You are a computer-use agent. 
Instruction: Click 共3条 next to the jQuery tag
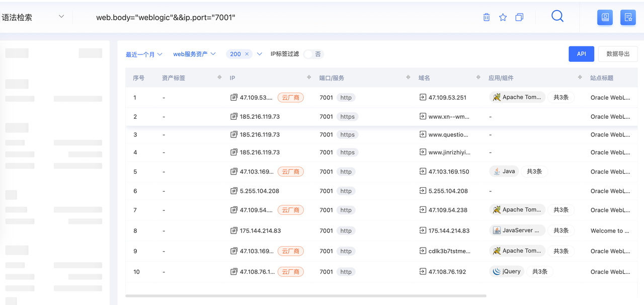click(x=540, y=272)
